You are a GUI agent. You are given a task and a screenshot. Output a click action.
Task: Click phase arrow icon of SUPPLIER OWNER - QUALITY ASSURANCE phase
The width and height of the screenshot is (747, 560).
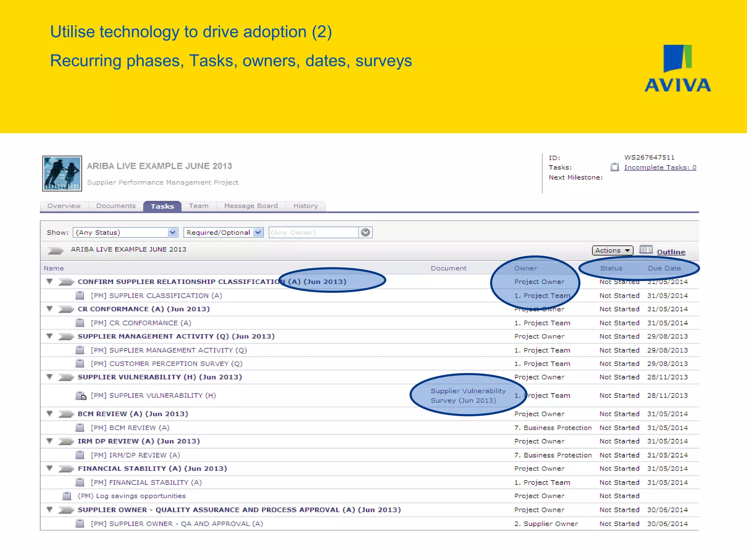point(66,510)
